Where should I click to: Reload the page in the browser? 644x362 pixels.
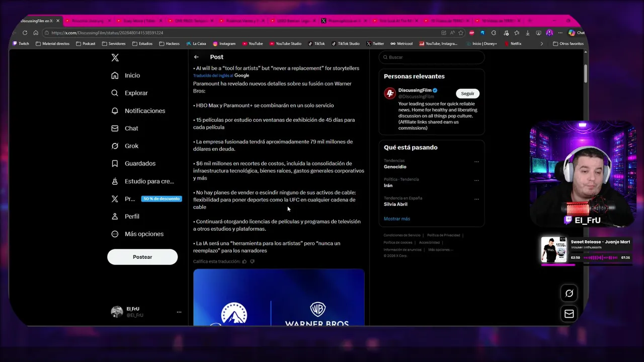pos(25,33)
